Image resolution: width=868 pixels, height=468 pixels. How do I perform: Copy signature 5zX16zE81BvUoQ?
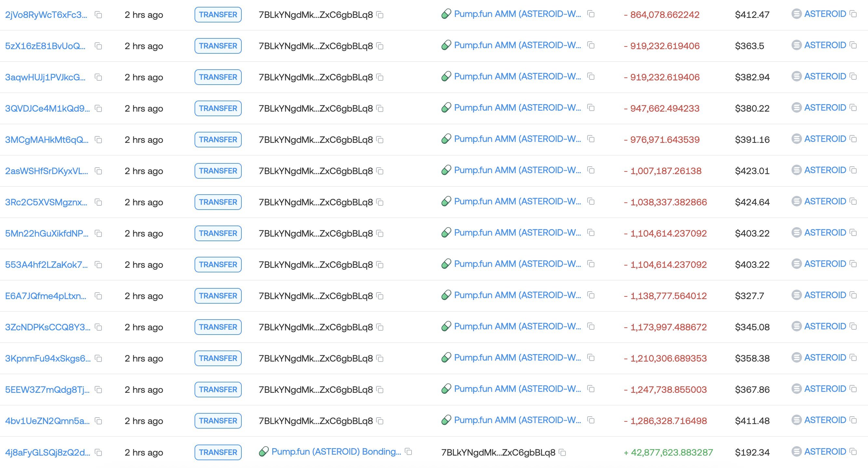tap(98, 46)
